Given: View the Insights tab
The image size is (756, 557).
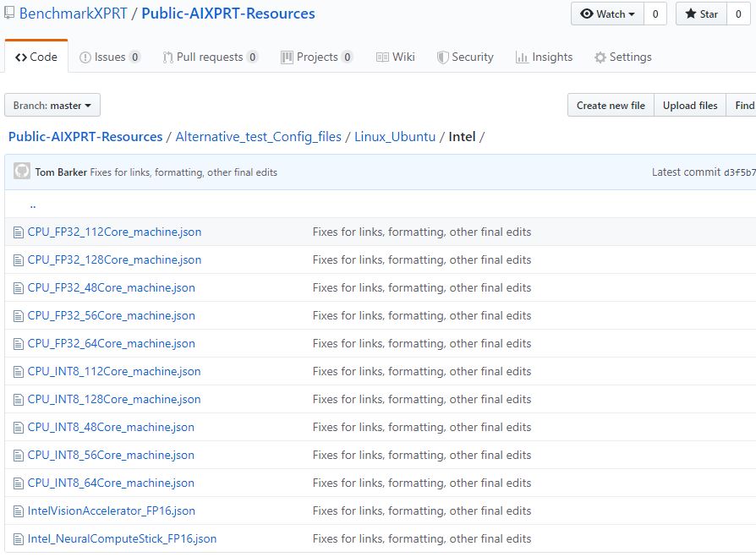Looking at the screenshot, I should point(544,57).
